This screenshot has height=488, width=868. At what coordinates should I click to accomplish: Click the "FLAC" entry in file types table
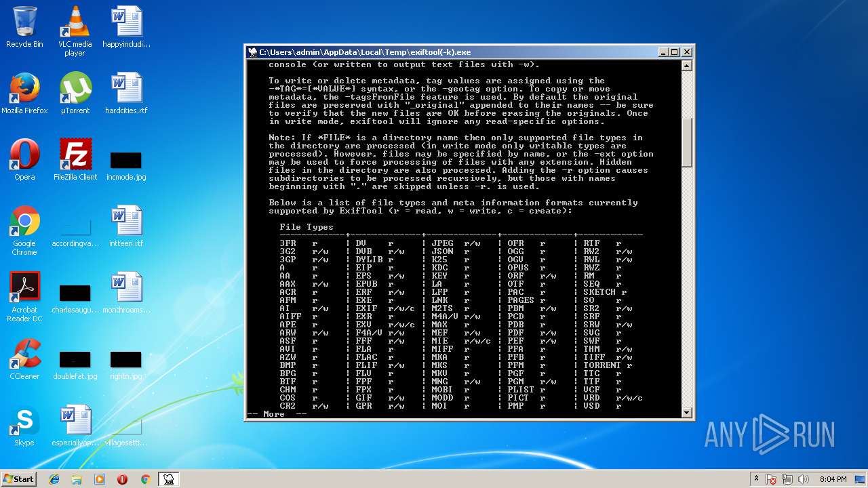(366, 357)
